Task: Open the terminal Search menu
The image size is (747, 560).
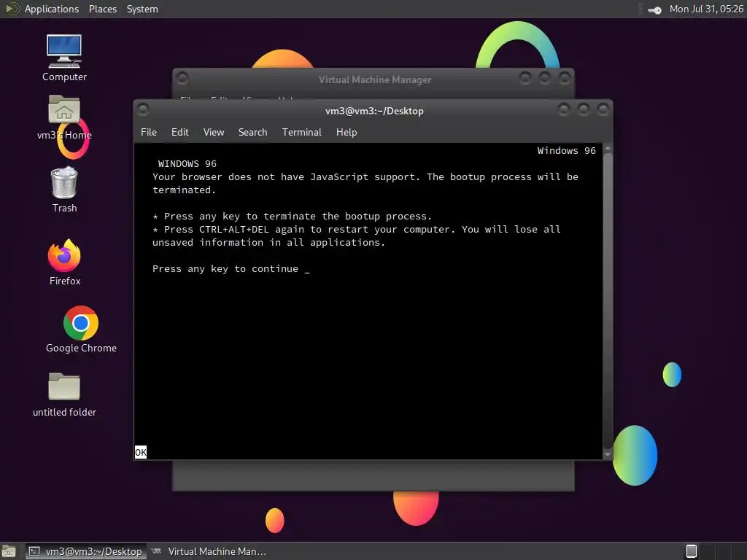Action: (252, 133)
